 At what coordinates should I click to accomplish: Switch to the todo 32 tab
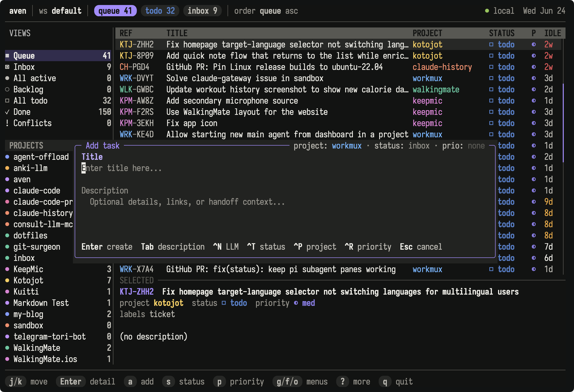(x=160, y=11)
